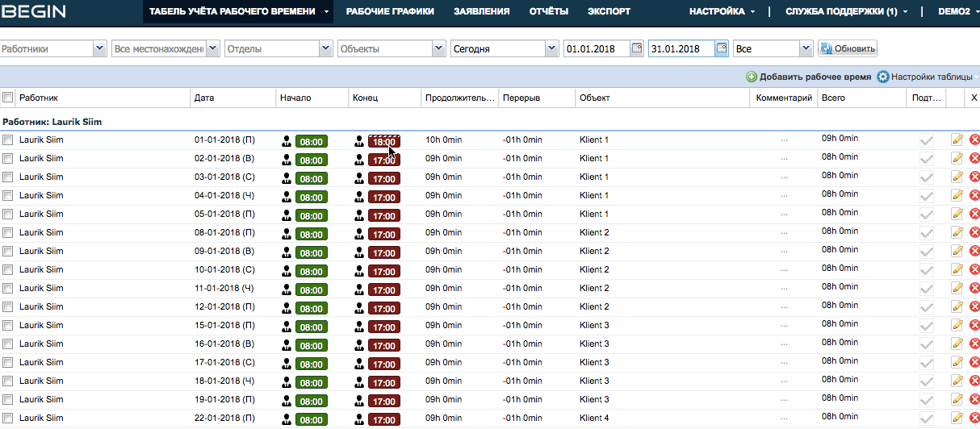Click start time badge 08:00 on 02-01-2018
The height and width of the screenshot is (429, 980).
click(x=312, y=160)
